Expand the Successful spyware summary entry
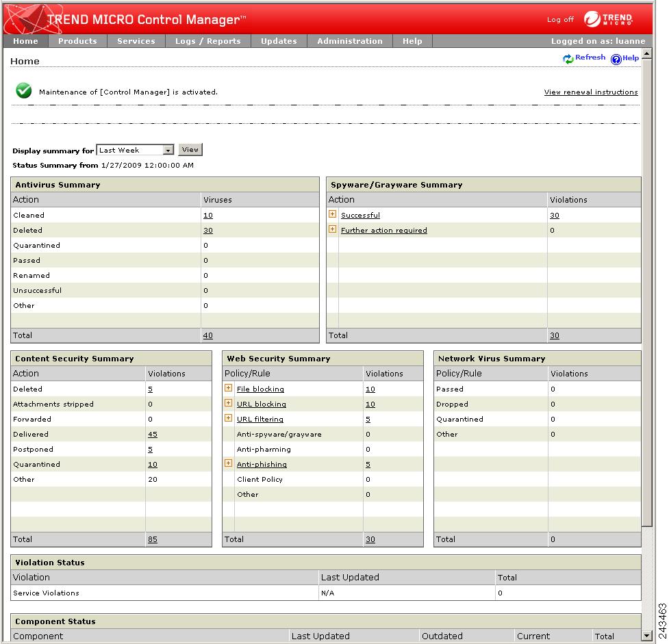This screenshot has width=669, height=644. (333, 214)
